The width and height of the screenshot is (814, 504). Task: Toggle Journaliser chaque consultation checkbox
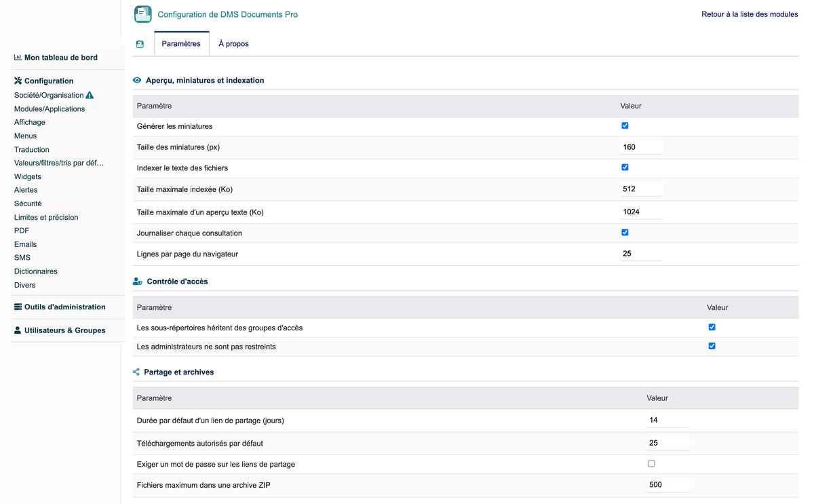click(625, 233)
